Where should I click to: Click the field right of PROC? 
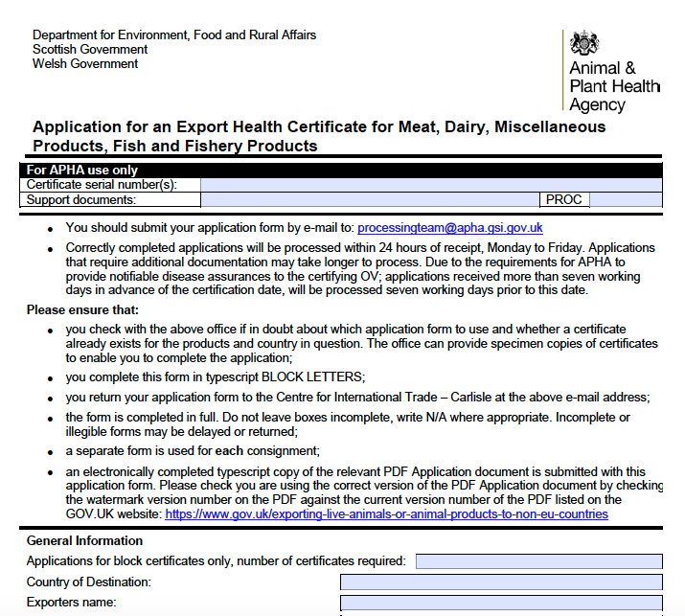tap(626, 199)
